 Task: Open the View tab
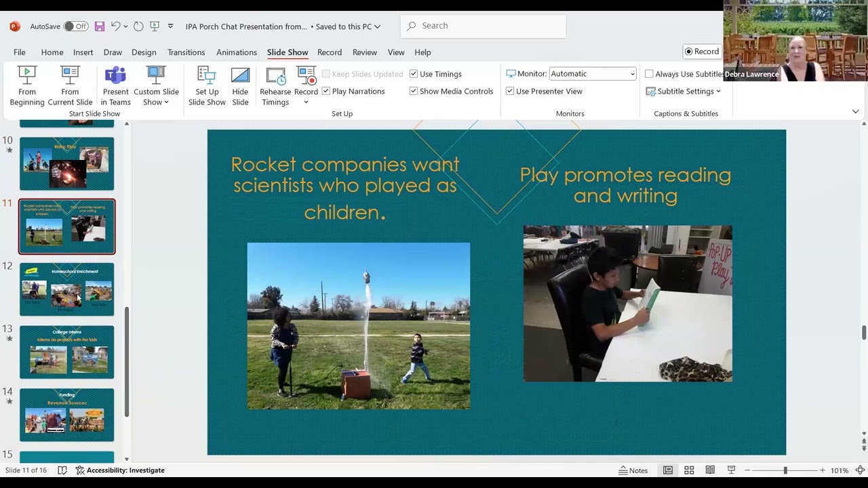(396, 52)
